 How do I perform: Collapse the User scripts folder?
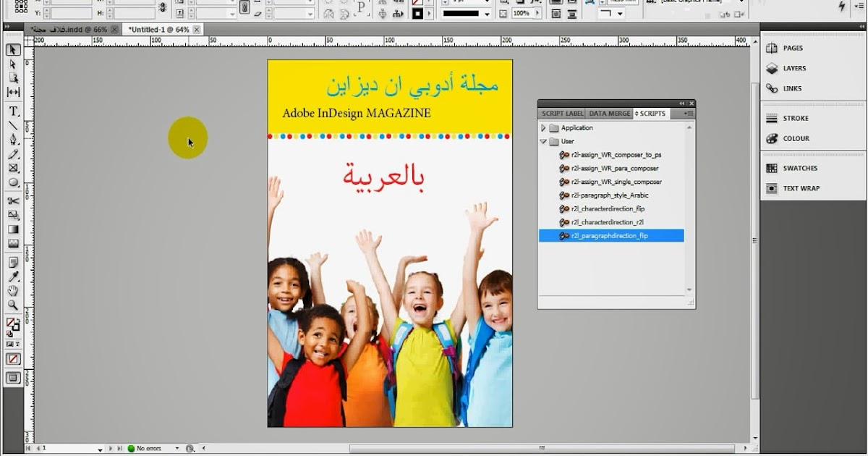(x=544, y=142)
